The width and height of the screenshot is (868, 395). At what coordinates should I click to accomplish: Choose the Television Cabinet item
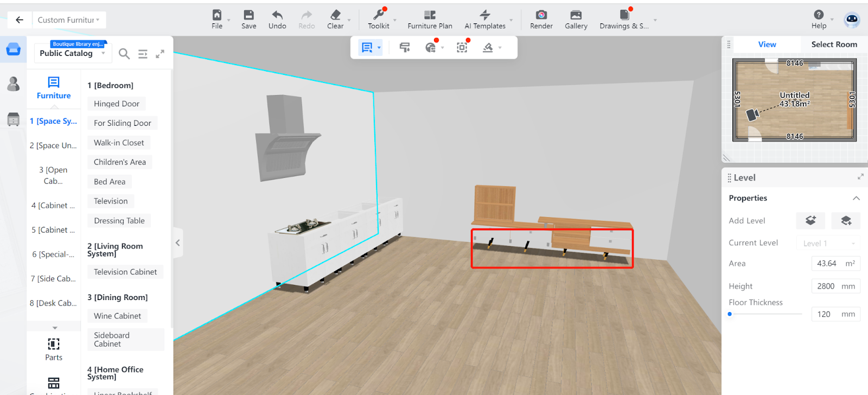125,272
